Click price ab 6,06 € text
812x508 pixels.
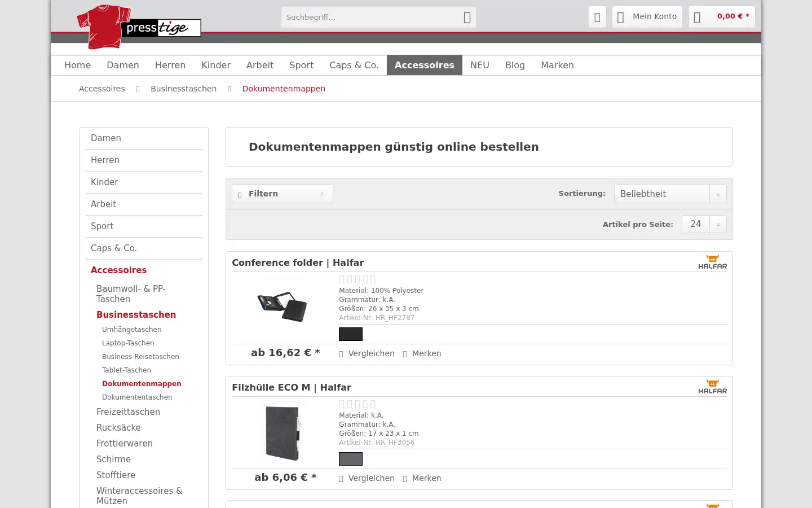click(285, 478)
